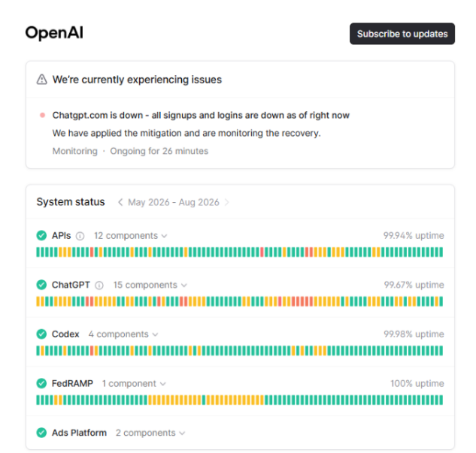Click the green check beside Ads Platform

(41, 433)
